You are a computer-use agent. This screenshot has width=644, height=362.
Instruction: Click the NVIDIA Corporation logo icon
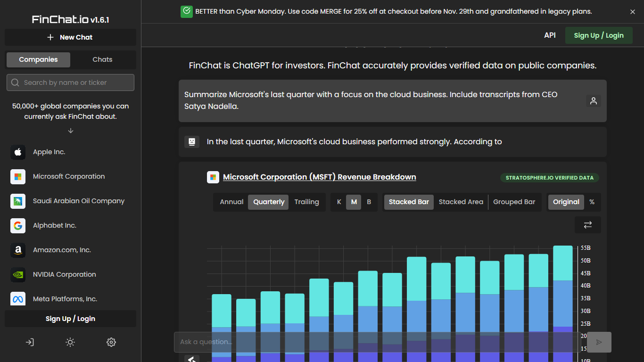[18, 274]
